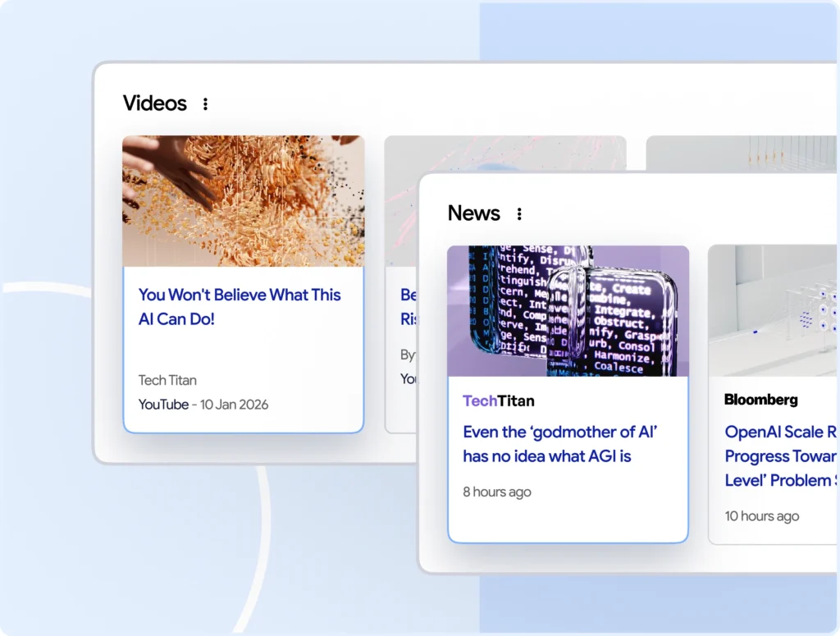Screen dimensions: 840x636
Task: Click the 'News' section heading
Action: [x=473, y=213]
